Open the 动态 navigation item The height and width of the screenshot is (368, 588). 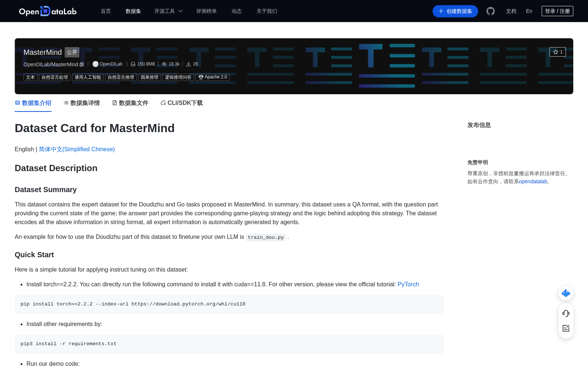coord(237,11)
